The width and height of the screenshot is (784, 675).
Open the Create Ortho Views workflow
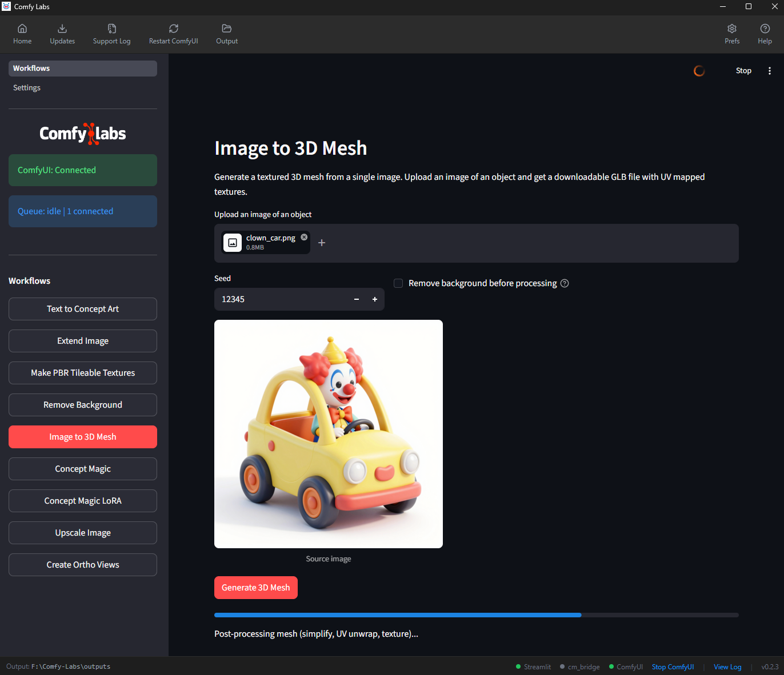(x=83, y=565)
